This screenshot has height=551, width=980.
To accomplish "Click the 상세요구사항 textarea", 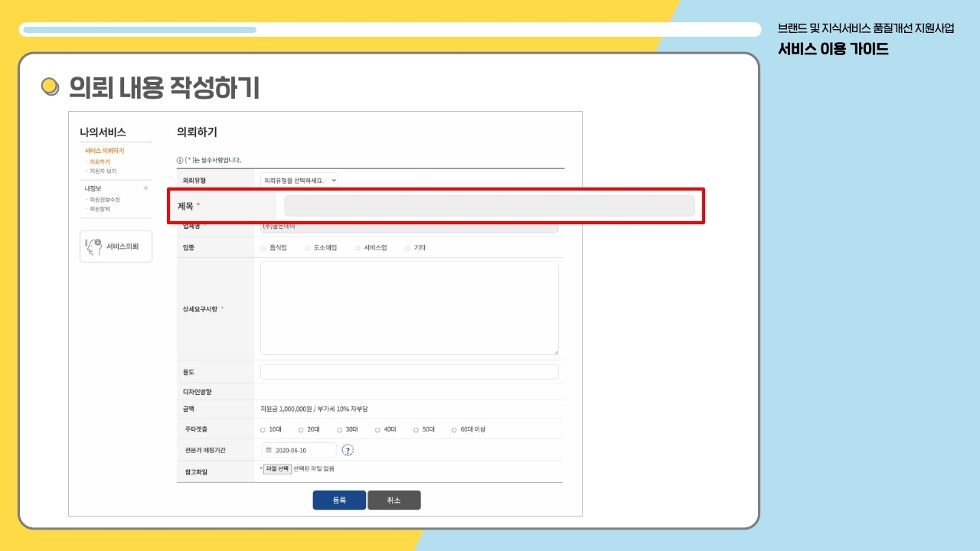I will (410, 308).
